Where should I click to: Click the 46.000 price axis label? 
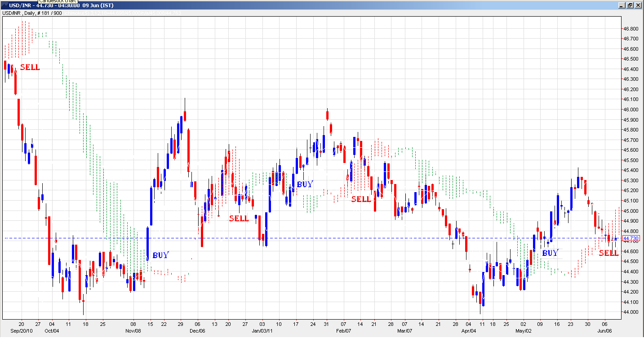point(631,110)
